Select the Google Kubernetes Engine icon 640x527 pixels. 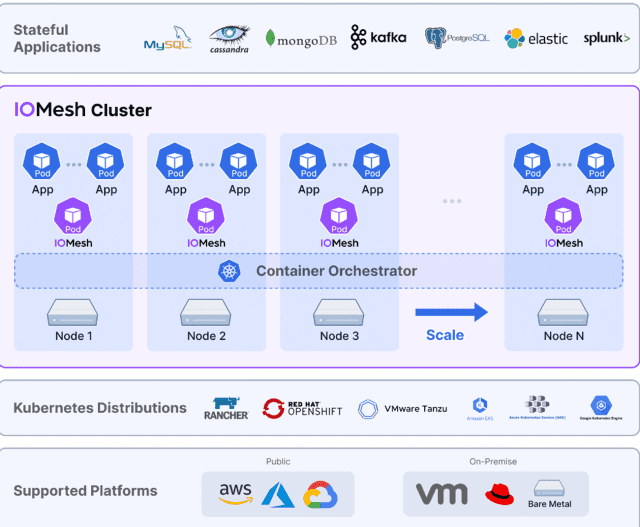tap(601, 405)
